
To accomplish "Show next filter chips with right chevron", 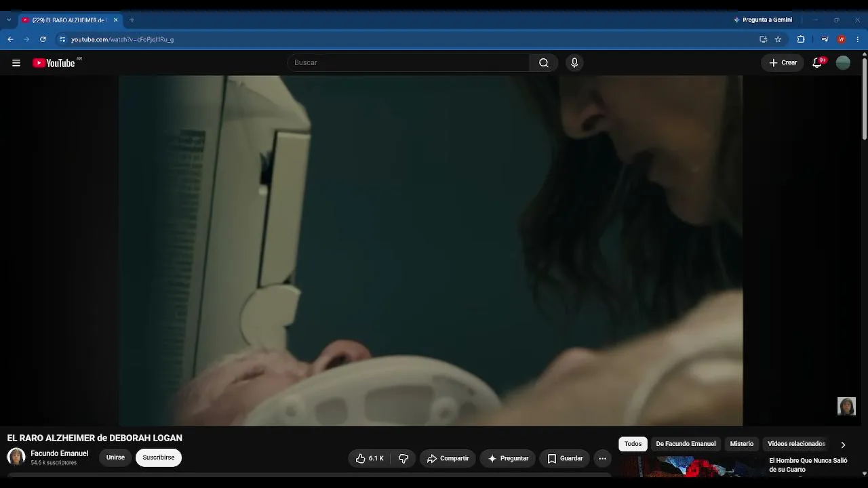I will [843, 445].
